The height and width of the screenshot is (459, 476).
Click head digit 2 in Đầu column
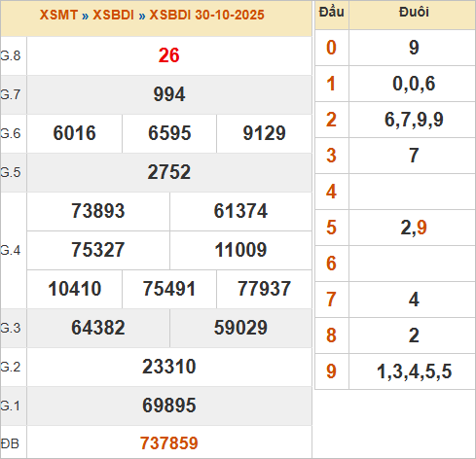[x=331, y=120]
